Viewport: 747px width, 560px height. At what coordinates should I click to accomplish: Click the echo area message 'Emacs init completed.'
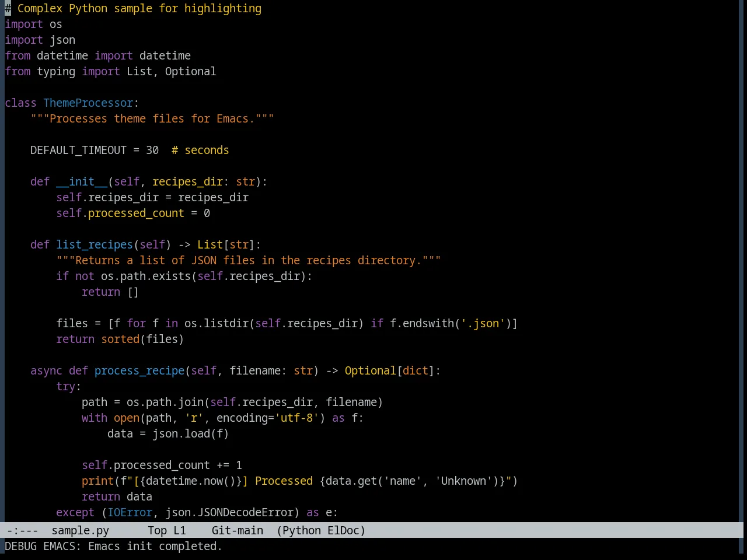pyautogui.click(x=155, y=546)
